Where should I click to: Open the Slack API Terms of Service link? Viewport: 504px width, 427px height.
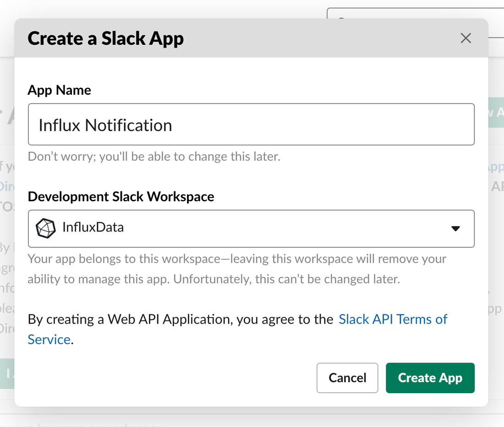click(393, 319)
